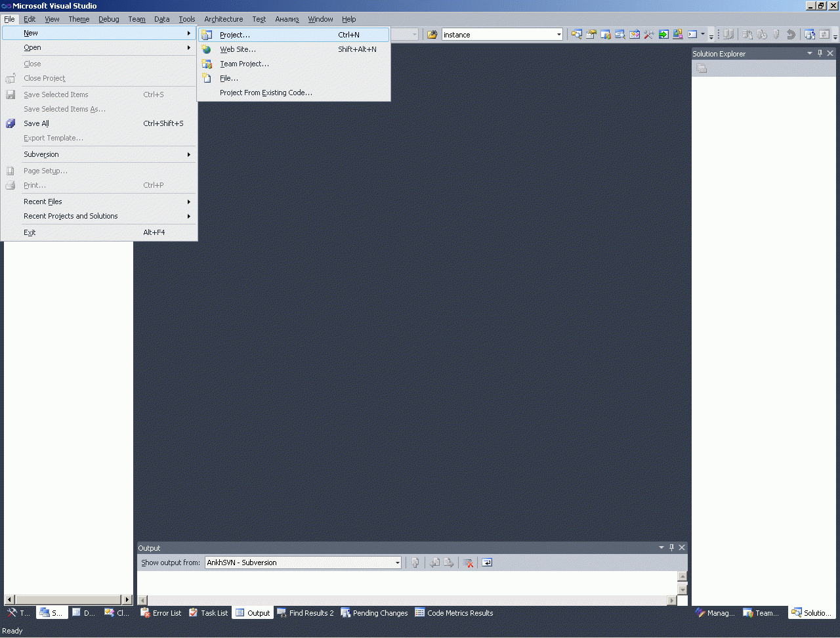This screenshot has height=638, width=840.
Task: Expand Output panel window position dropdown
Action: 661,547
